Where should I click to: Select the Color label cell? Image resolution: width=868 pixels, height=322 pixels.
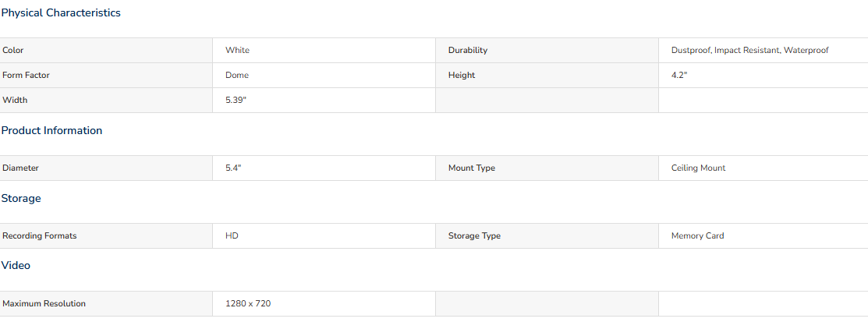[x=106, y=51]
